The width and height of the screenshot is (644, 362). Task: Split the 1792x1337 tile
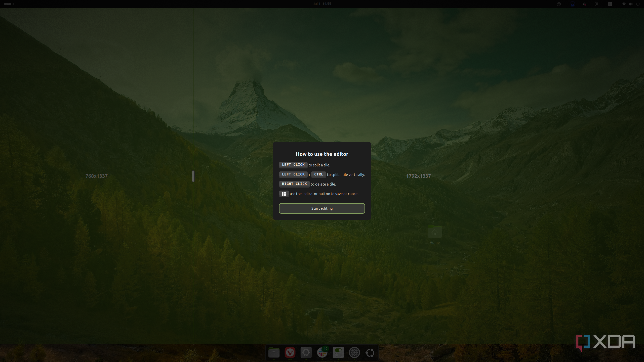pyautogui.click(x=418, y=176)
